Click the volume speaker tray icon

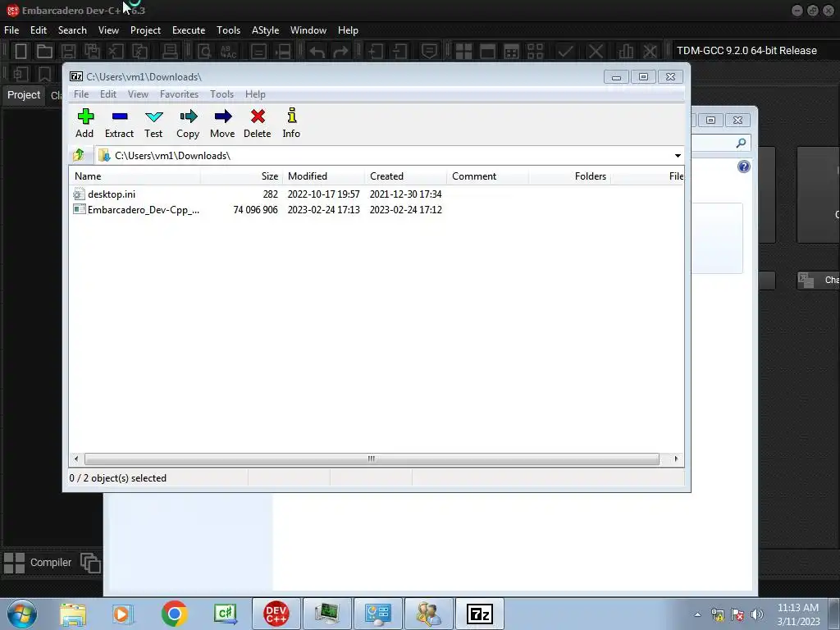tap(756, 614)
